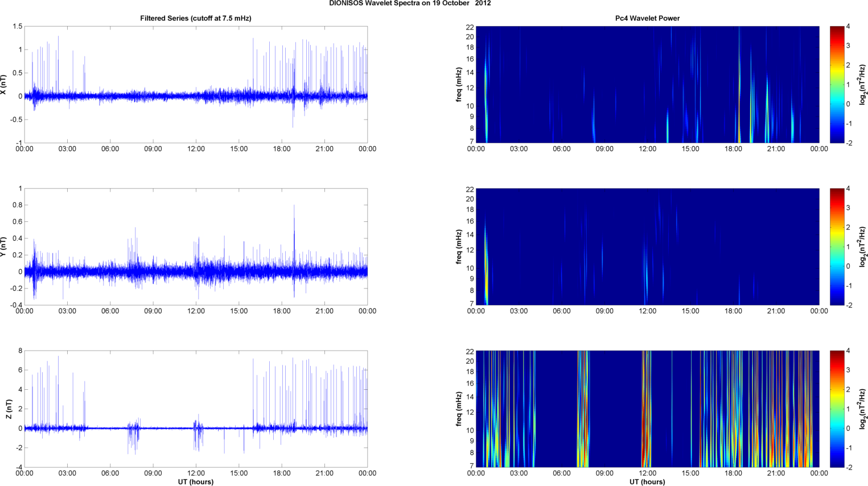This screenshot has height=486, width=868.
Task: Select the Pc4 Wavelet Power heading
Action: click(x=647, y=18)
